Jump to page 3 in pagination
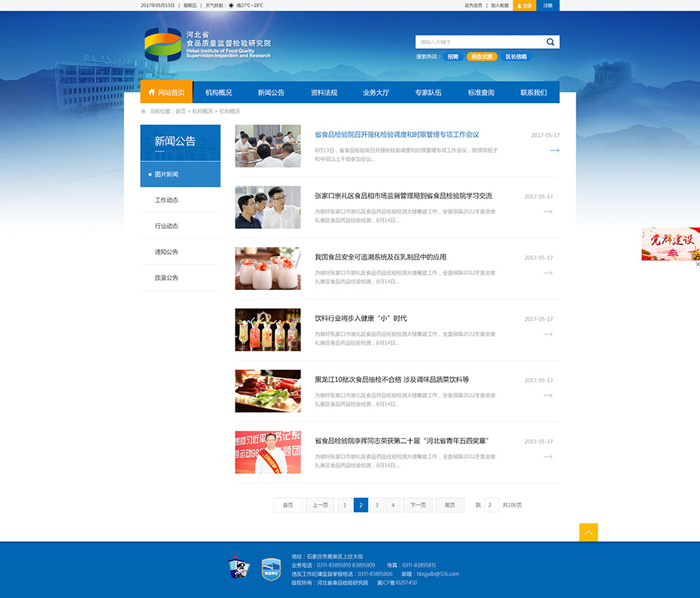 tap(377, 505)
